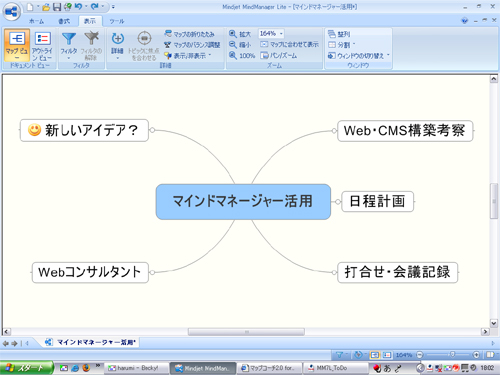This screenshot has height=375, width=500.
Task: Click the status bar zoom slider handle
Action: pyautogui.click(x=452, y=354)
